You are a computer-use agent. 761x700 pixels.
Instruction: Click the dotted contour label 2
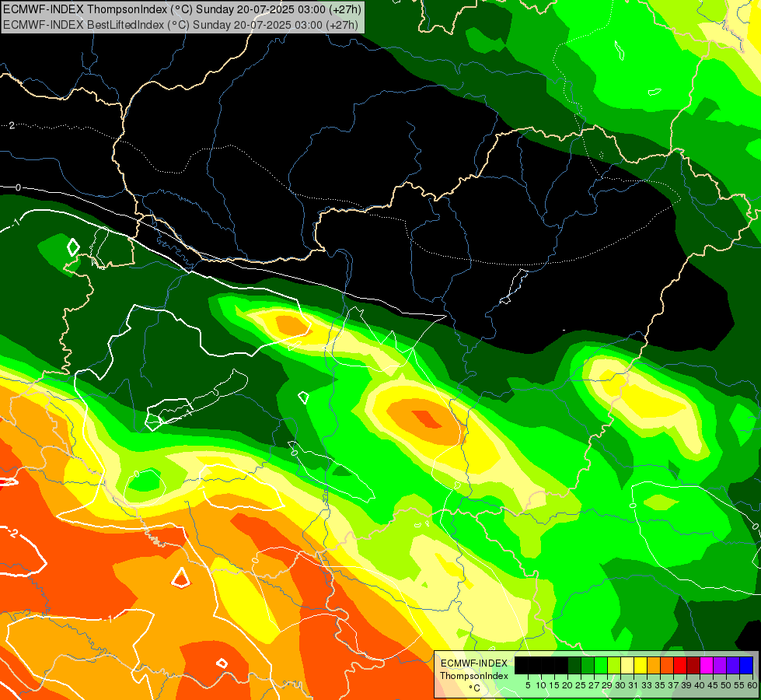(x=12, y=126)
